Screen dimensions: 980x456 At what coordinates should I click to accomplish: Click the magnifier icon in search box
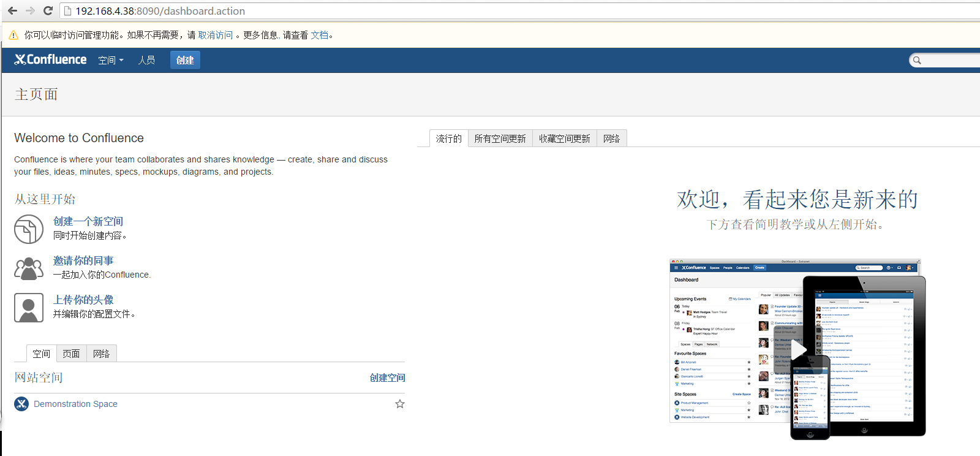click(x=917, y=60)
